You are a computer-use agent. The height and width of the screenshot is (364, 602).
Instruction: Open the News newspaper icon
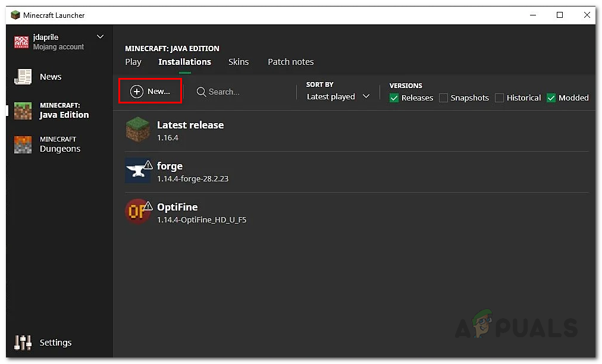pos(23,76)
